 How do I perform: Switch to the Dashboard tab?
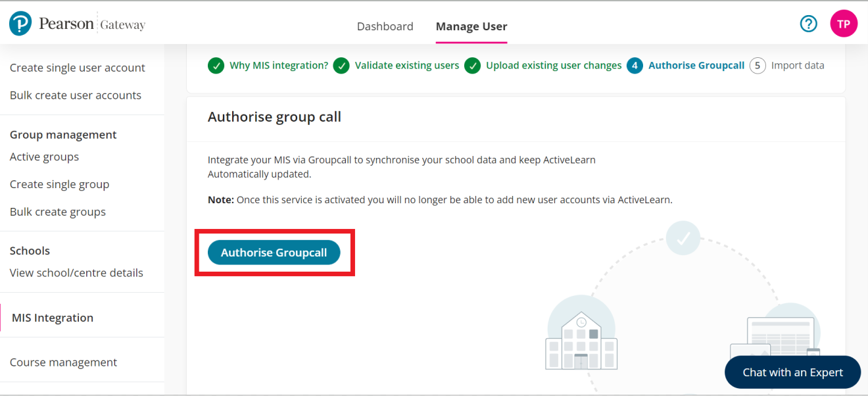pos(385,26)
